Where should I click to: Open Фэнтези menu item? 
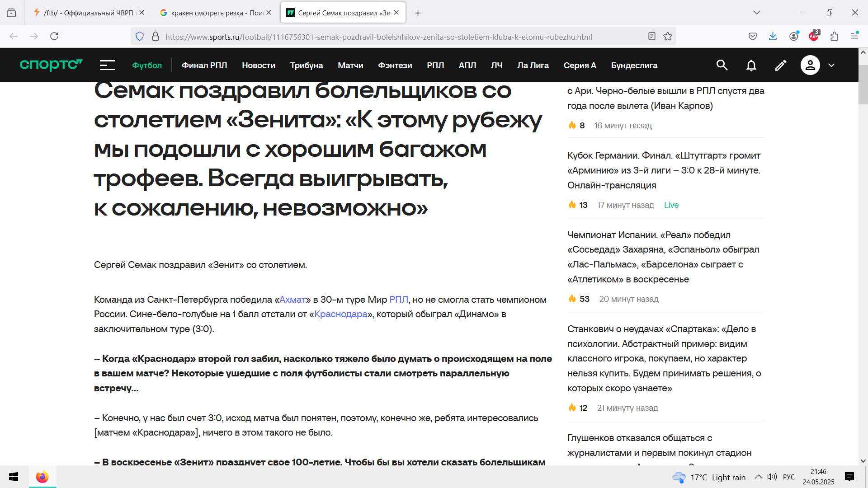click(395, 65)
